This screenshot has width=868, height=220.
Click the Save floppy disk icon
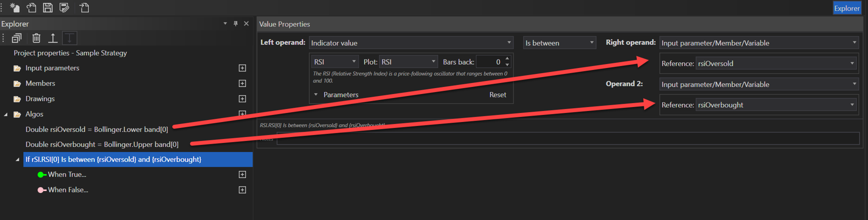pos(48,7)
